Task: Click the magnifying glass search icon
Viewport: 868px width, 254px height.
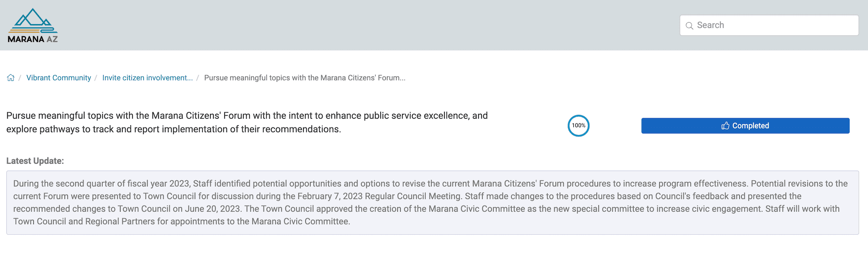Action: (690, 26)
